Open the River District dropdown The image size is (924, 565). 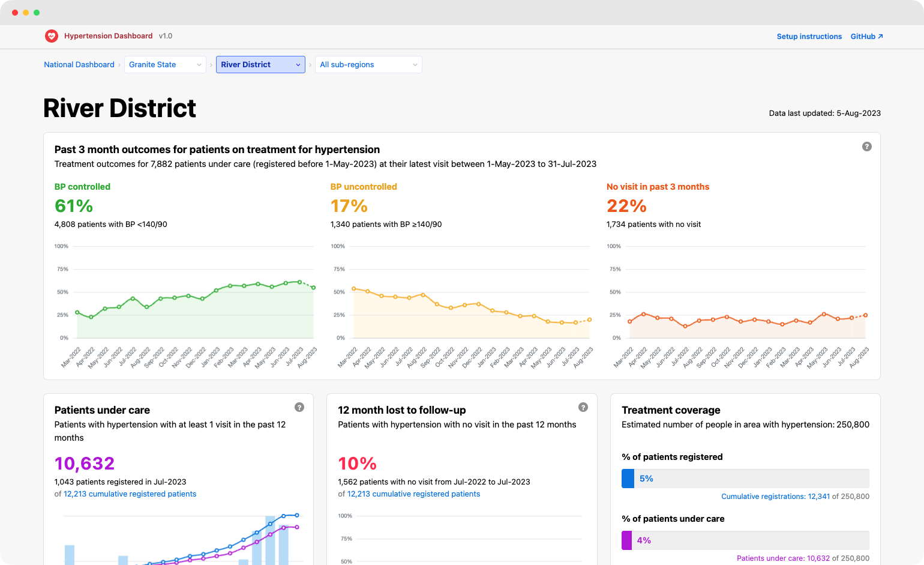(260, 64)
